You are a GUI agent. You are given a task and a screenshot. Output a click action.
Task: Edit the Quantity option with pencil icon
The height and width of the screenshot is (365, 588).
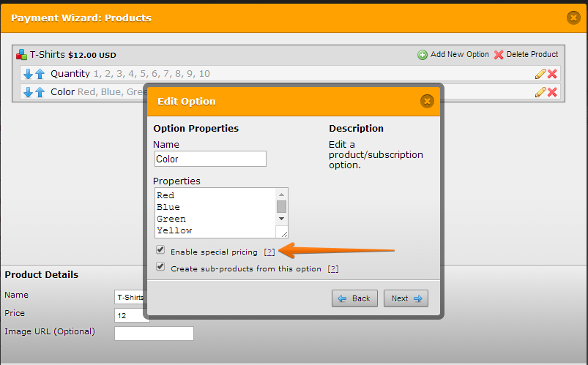coord(540,74)
